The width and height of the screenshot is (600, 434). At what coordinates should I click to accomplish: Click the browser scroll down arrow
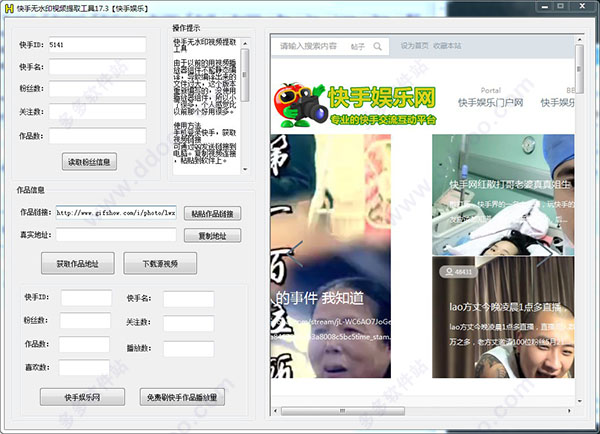point(579,401)
